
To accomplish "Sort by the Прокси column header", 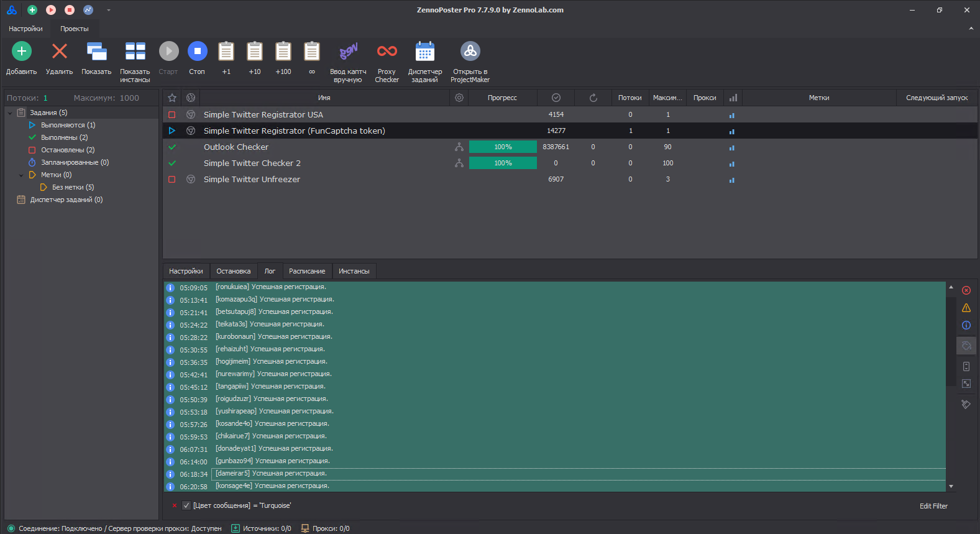I will coord(705,98).
